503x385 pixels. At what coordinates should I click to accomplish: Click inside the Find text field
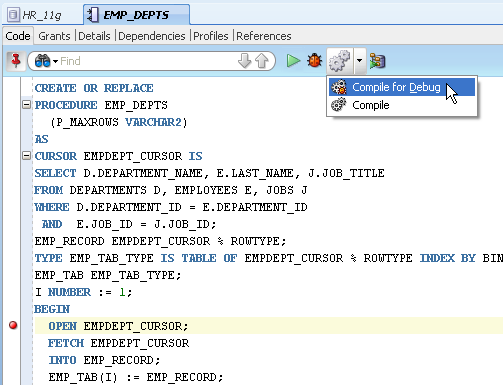(x=147, y=61)
